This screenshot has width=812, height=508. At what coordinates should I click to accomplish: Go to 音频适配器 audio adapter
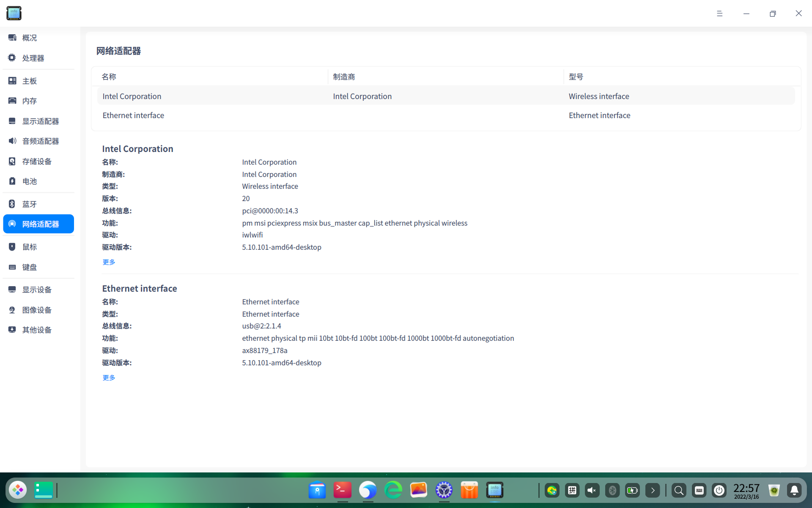40,141
